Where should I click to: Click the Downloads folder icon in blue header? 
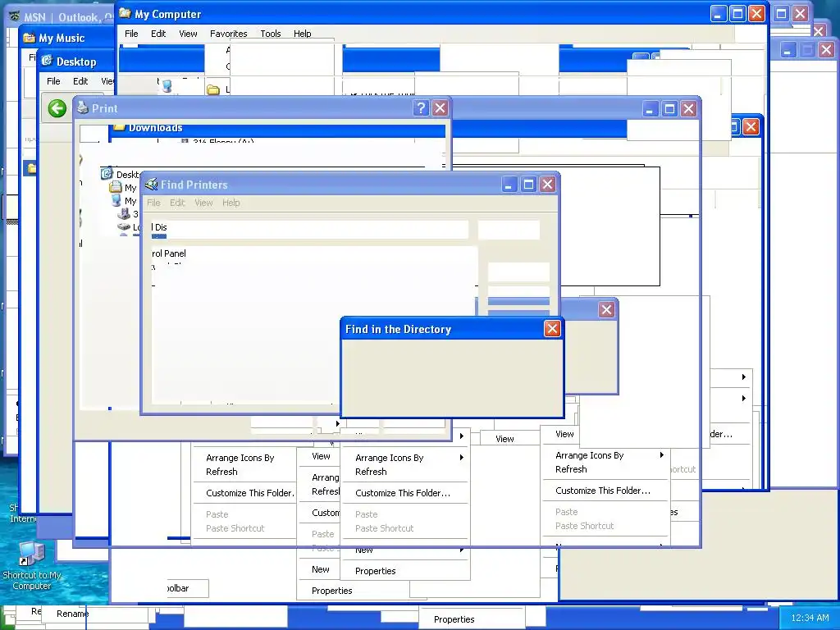click(x=120, y=127)
